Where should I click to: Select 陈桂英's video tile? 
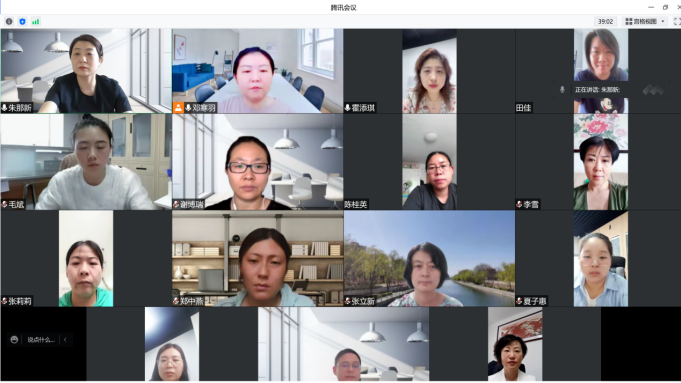(429, 162)
